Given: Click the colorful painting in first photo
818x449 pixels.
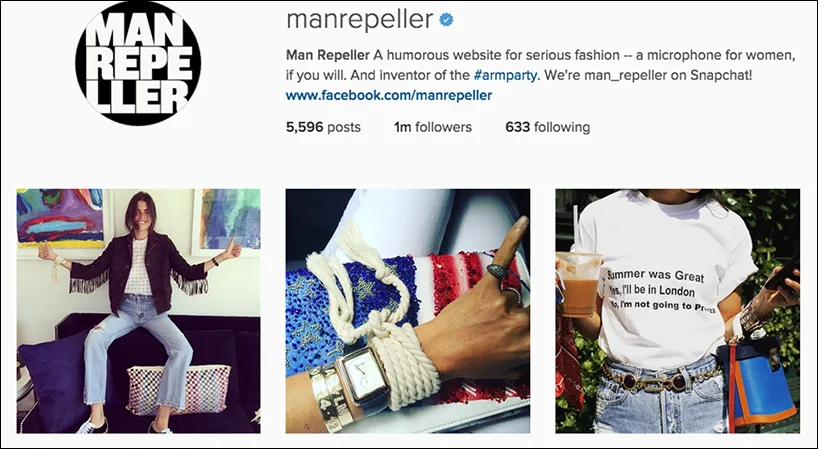Looking at the screenshot, I should point(61,217).
